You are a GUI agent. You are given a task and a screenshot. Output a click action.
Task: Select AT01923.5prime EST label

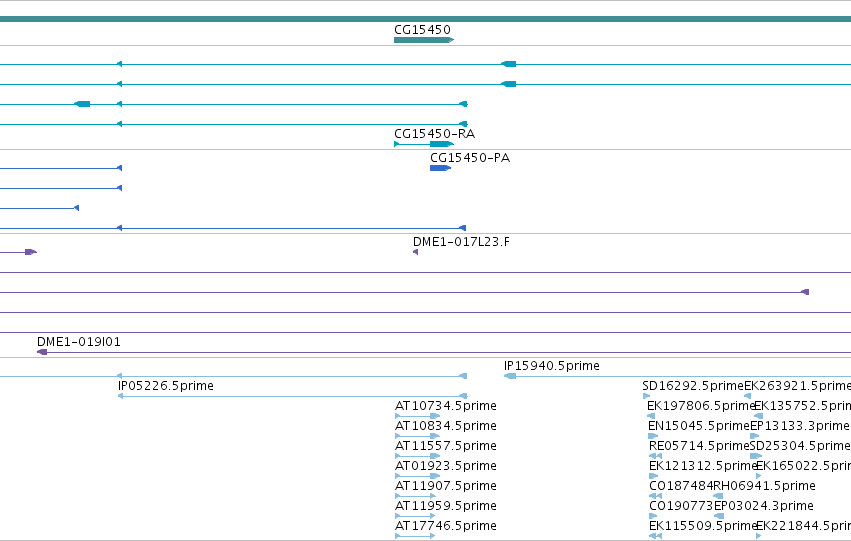[446, 466]
